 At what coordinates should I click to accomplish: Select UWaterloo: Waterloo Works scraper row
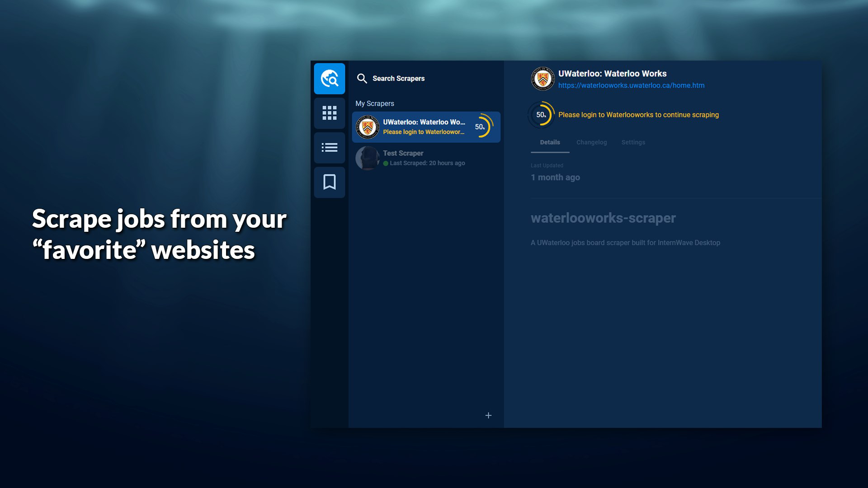pyautogui.click(x=426, y=127)
